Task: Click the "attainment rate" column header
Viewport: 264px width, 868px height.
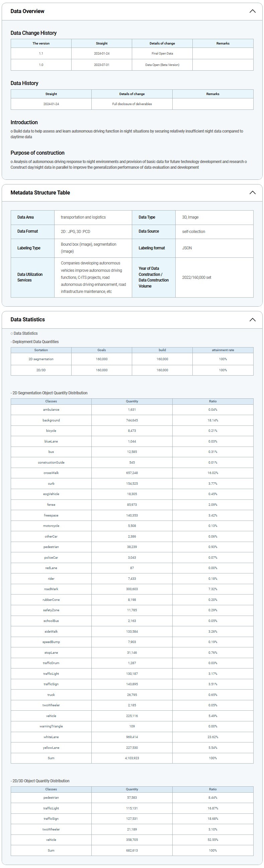Action: click(223, 350)
